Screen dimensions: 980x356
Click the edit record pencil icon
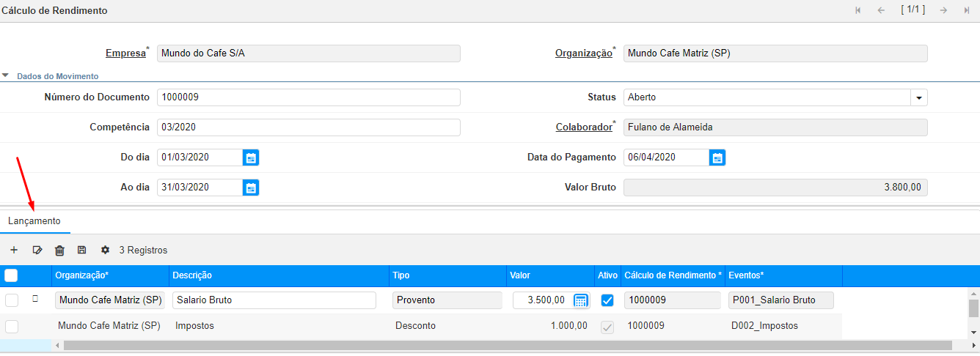coord(37,251)
